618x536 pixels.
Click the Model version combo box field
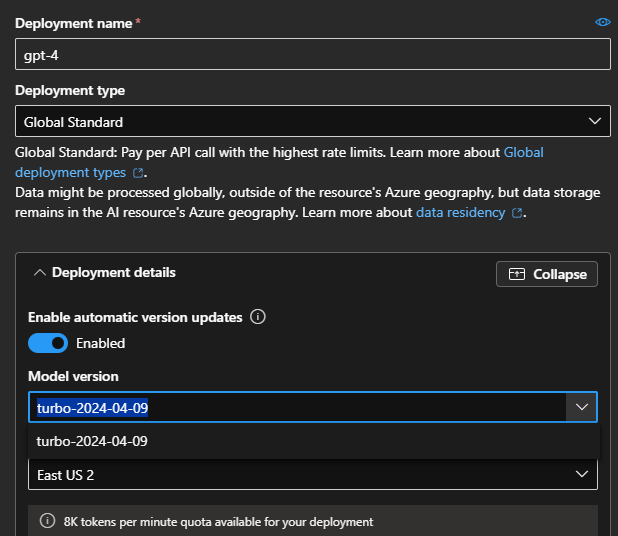tap(296, 407)
